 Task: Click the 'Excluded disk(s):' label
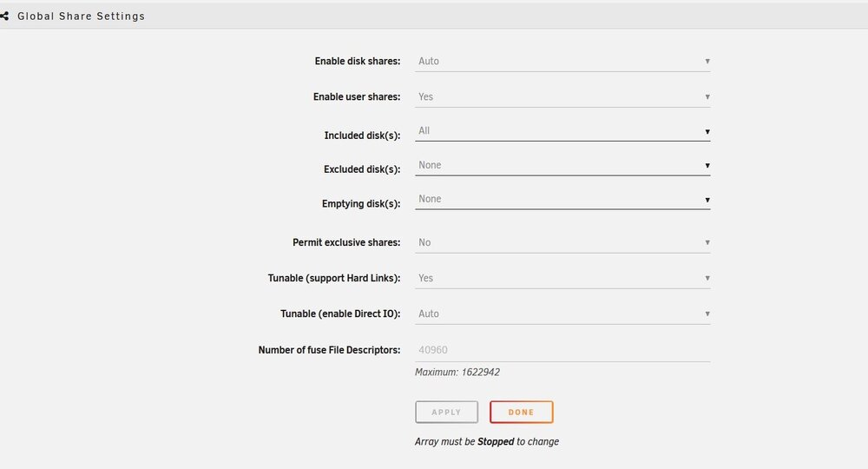click(362, 168)
